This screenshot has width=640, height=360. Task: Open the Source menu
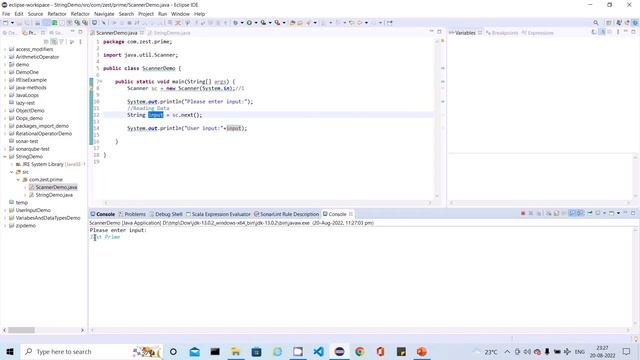(x=35, y=14)
